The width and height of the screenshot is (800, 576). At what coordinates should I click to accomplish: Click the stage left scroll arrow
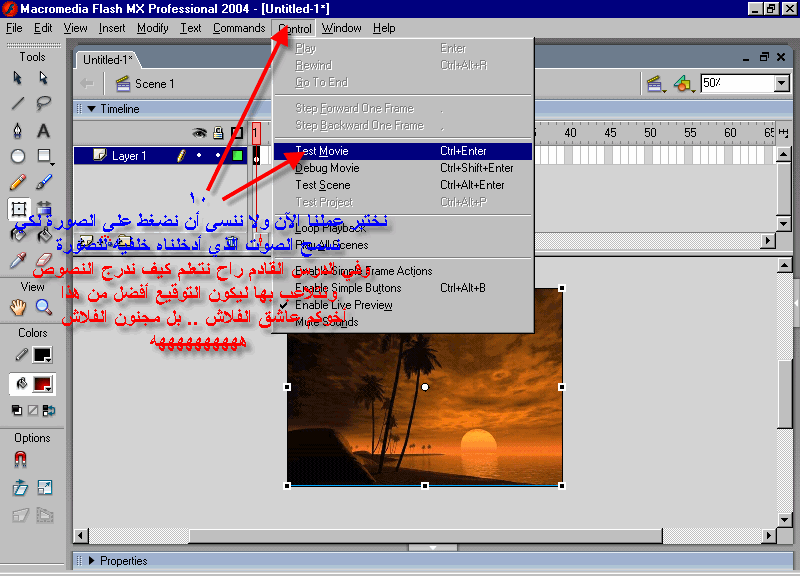81,536
